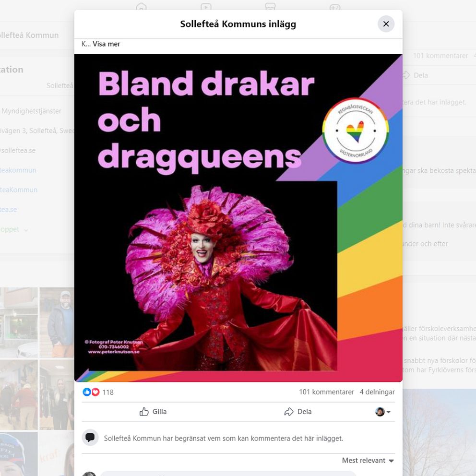Show who reacted via the 118 count
This screenshot has height=476, width=476.
[x=108, y=392]
